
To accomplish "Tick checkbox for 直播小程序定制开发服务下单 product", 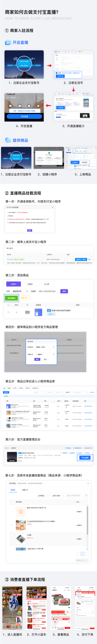I will [11, 512].
